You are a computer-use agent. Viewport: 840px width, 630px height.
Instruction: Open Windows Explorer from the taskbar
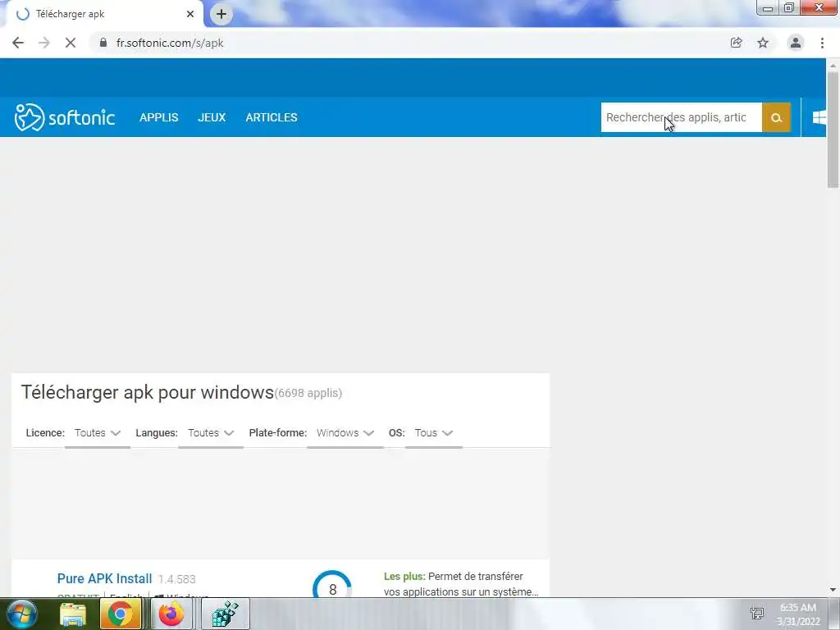[73, 614]
